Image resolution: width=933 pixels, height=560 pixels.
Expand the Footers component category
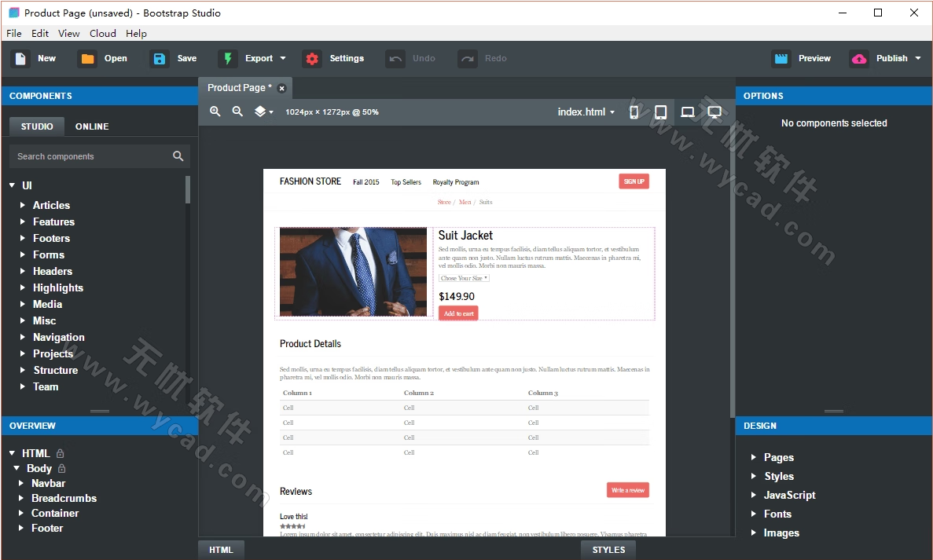click(52, 238)
